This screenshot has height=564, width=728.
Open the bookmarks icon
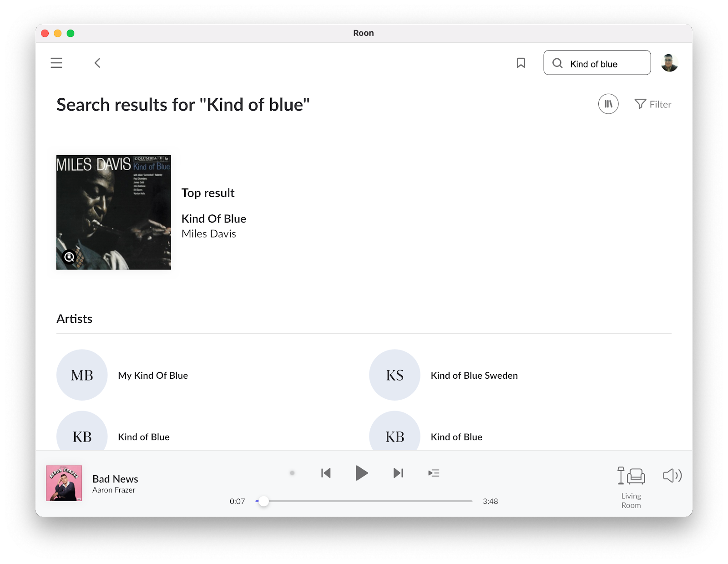pos(521,63)
